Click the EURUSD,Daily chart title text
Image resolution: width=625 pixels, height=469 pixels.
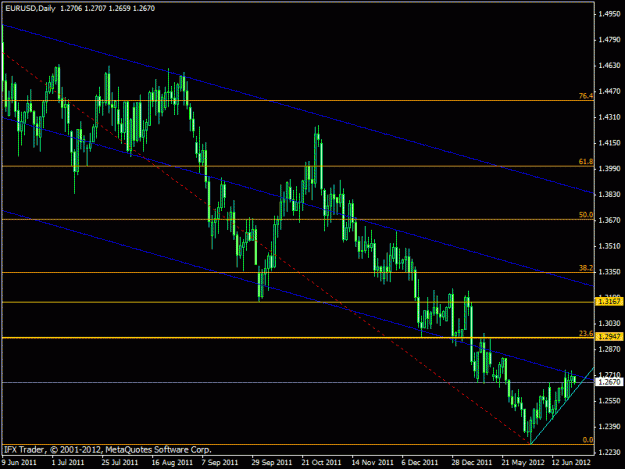coord(30,8)
